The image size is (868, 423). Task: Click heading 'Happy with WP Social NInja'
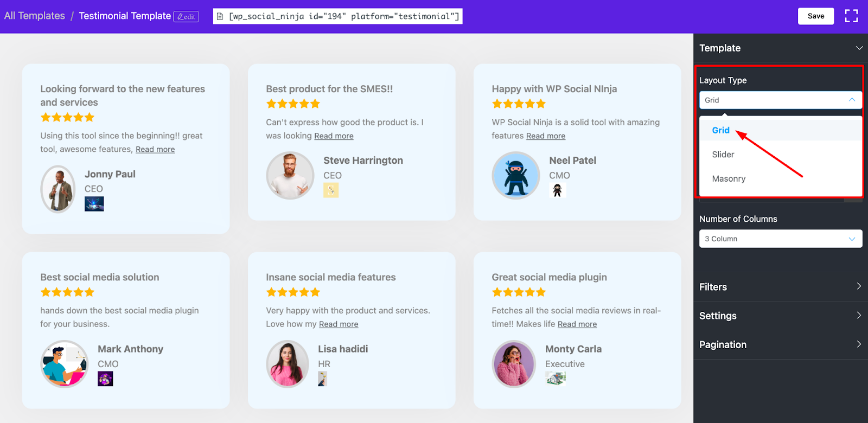click(554, 89)
